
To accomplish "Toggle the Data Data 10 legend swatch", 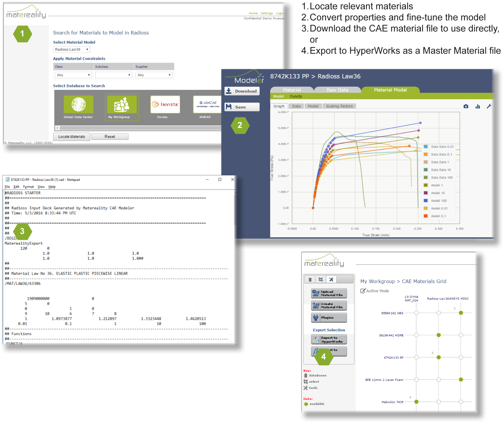I will coord(426,170).
